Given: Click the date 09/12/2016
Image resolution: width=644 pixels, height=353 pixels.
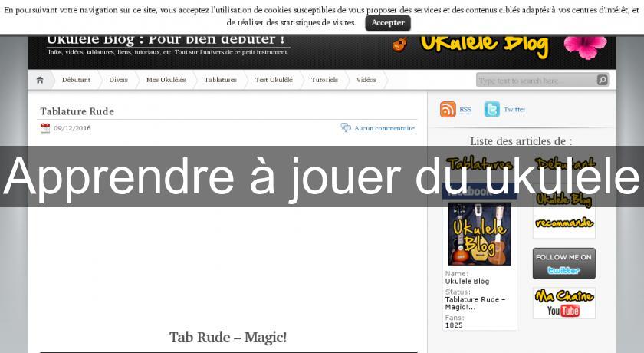Looking at the screenshot, I should (72, 128).
